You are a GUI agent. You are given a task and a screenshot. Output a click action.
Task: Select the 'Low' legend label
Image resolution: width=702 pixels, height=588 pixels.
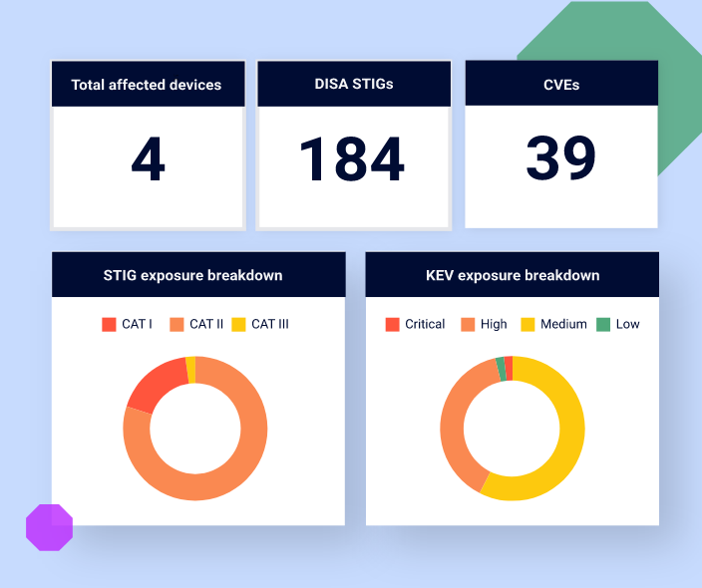click(627, 324)
